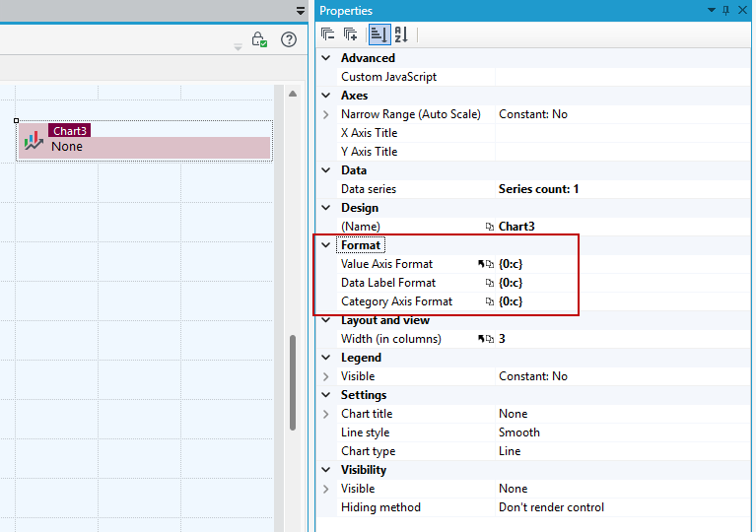Open designer tab list dropdown arrow
Viewport: 756px width, 532px height.
click(x=301, y=11)
